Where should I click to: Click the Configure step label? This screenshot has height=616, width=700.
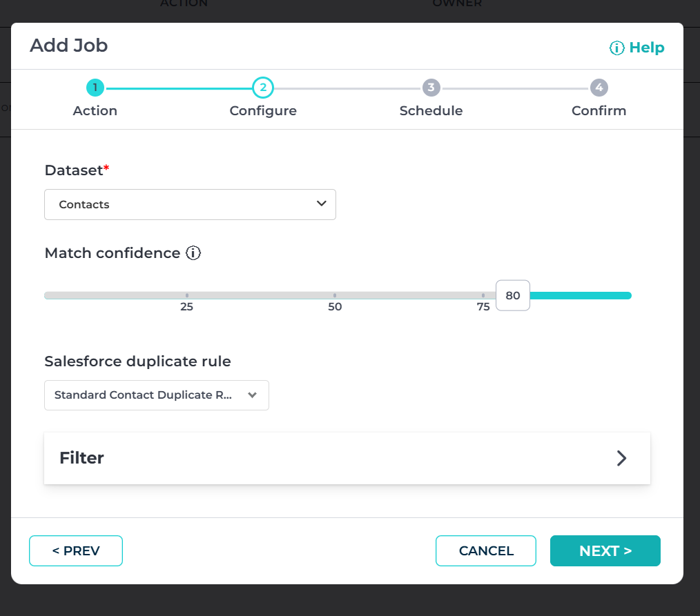pos(263,111)
